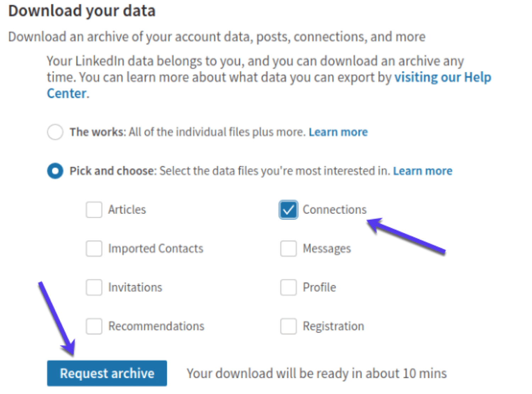Enable the Invitations checkbox
532x394 pixels.
click(x=94, y=287)
